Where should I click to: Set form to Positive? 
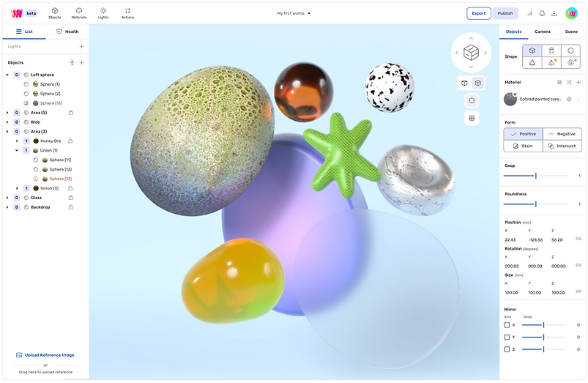(x=523, y=134)
